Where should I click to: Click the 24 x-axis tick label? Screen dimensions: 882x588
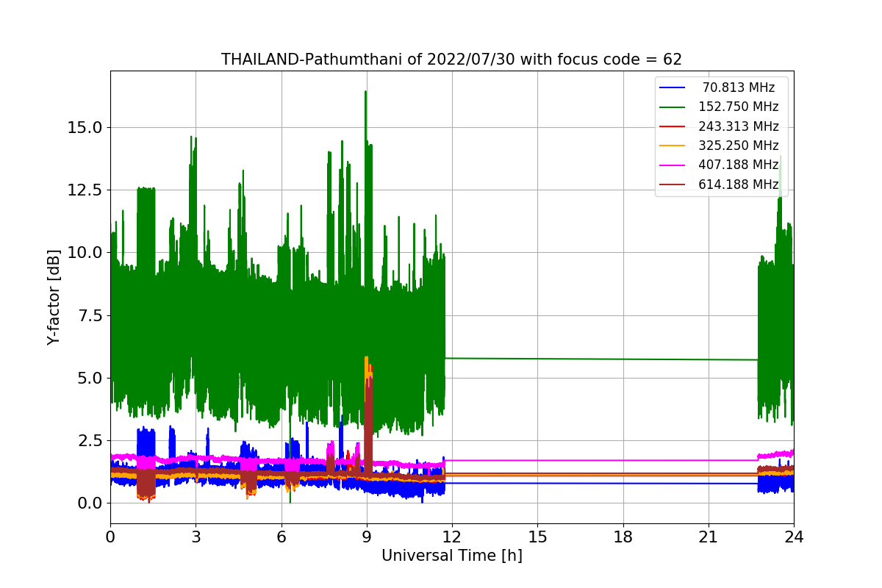tap(794, 537)
